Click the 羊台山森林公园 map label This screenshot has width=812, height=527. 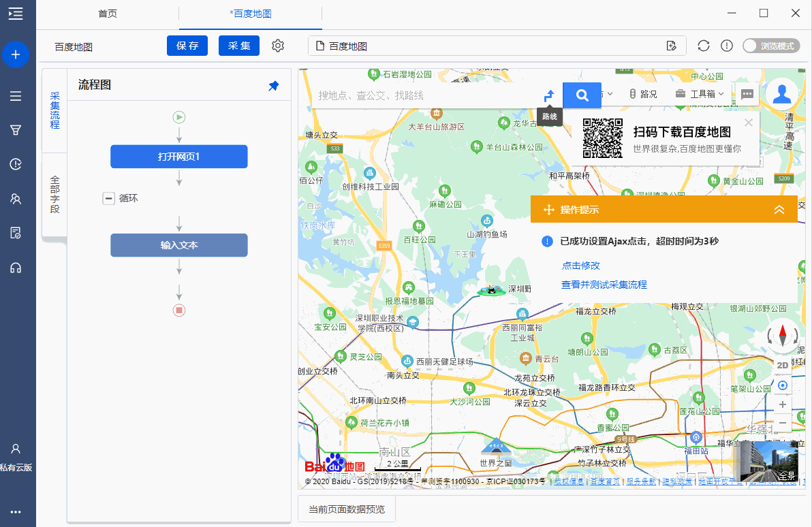point(514,147)
